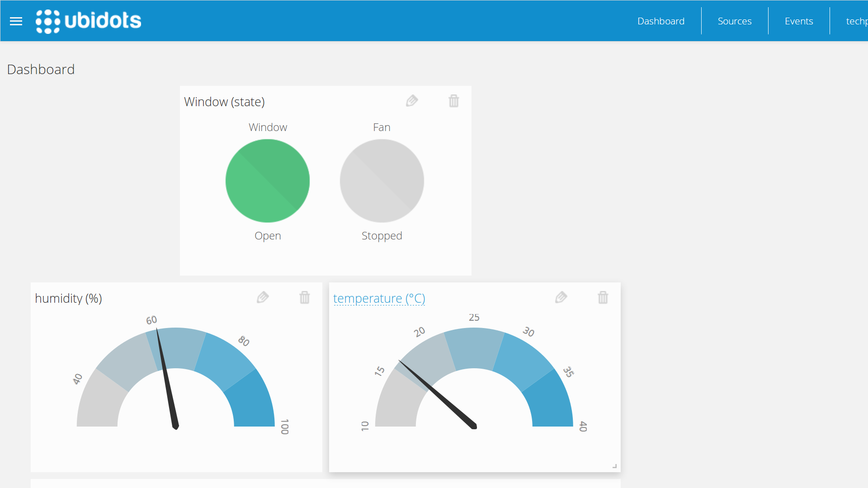Open the Sources navigation tab
Image resolution: width=868 pixels, height=488 pixels.
735,21
